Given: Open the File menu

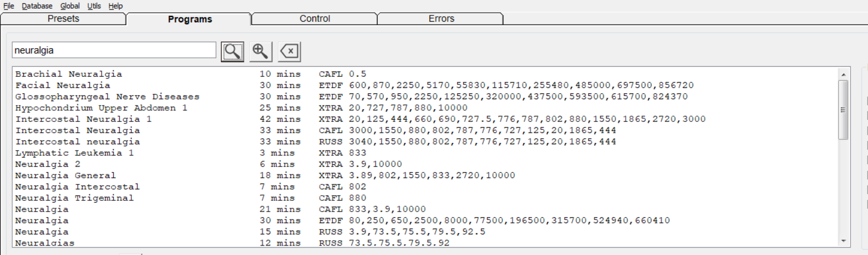Looking at the screenshot, I should click(8, 6).
